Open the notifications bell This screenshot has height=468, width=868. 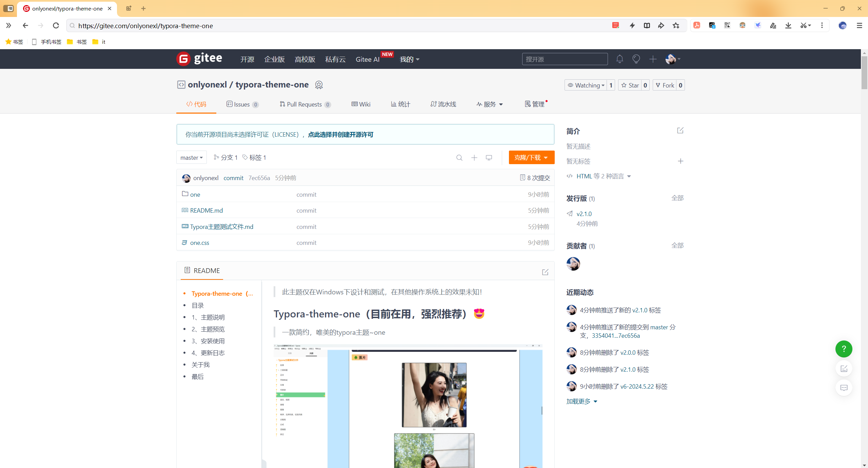[619, 59]
